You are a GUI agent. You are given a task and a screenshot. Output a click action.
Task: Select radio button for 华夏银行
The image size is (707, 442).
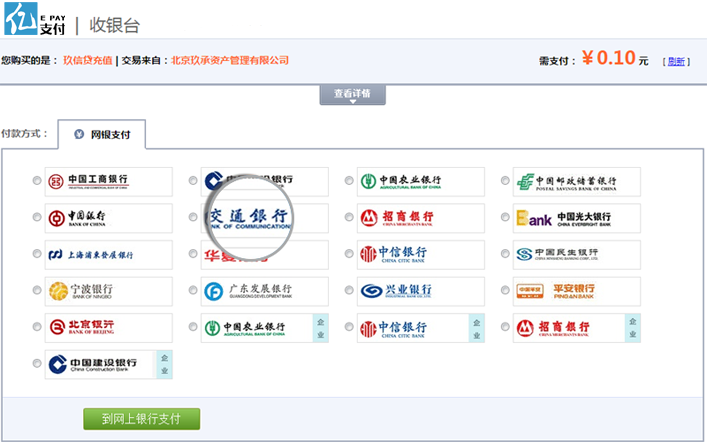[193, 253]
